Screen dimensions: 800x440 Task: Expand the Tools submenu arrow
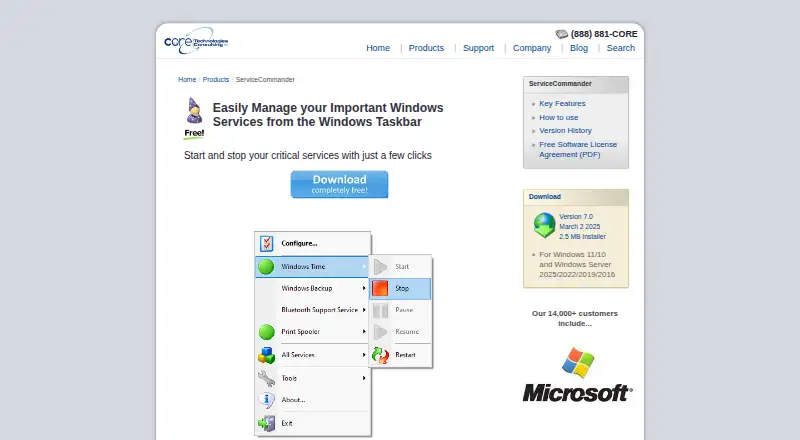click(x=364, y=378)
